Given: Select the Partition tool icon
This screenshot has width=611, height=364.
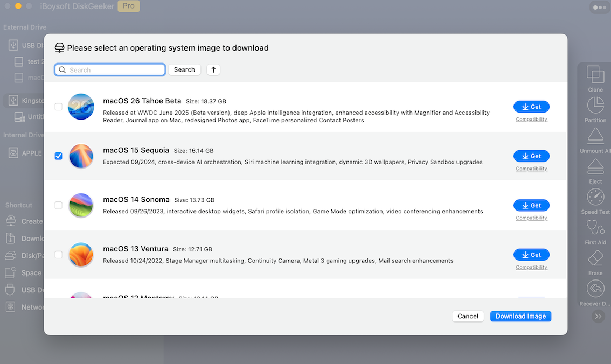Looking at the screenshot, I should pyautogui.click(x=595, y=106).
